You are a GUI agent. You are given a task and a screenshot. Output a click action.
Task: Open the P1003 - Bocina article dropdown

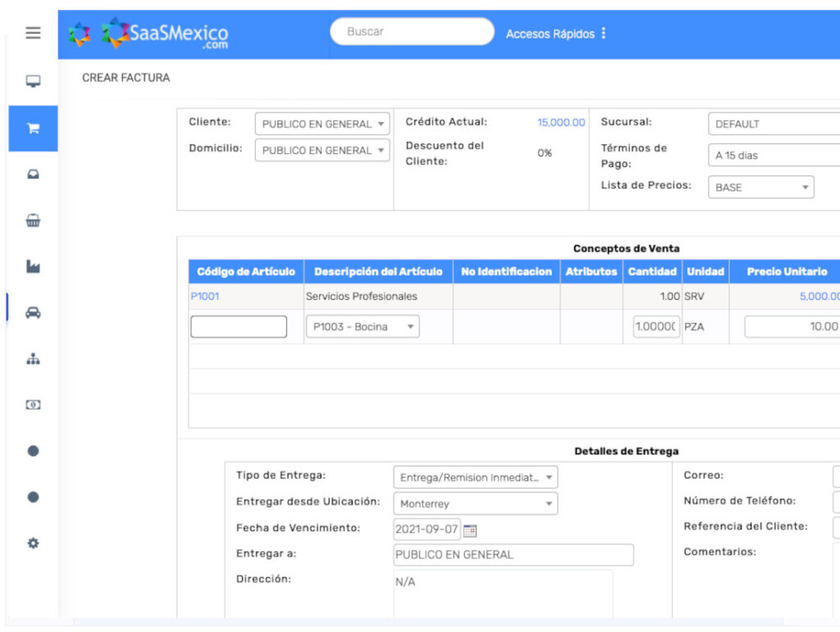[x=362, y=327]
